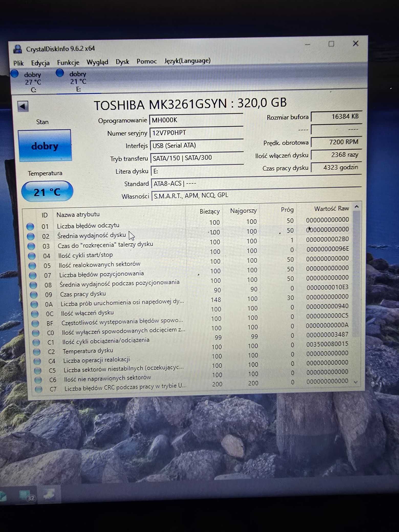Click status orb for attribute C6 nie naprawionych sektorów

coord(38,380)
